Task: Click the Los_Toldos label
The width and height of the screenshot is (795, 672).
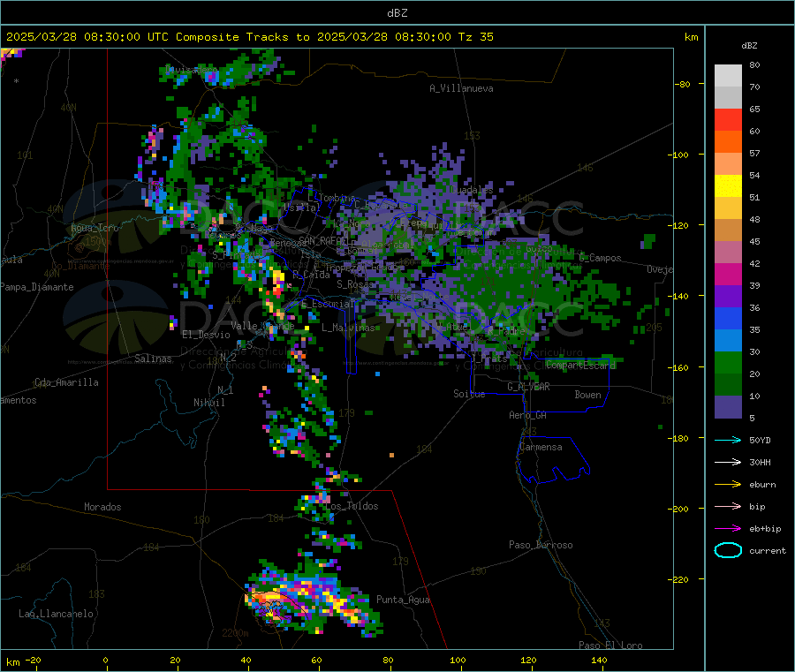Action: [352, 506]
